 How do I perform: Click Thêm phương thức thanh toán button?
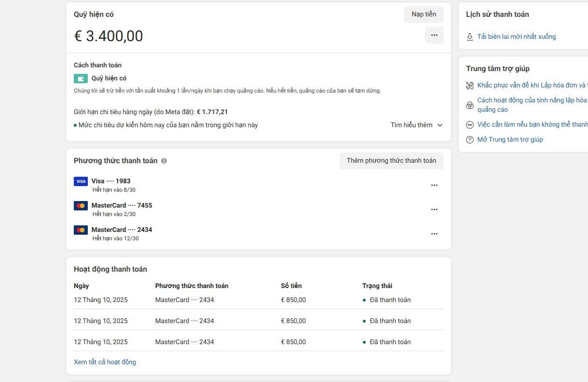pos(391,160)
